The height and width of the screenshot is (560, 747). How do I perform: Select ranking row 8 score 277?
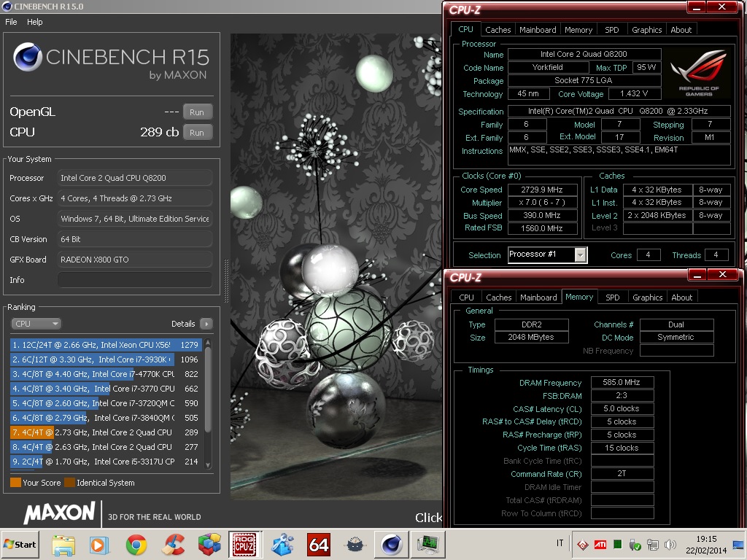click(x=105, y=447)
